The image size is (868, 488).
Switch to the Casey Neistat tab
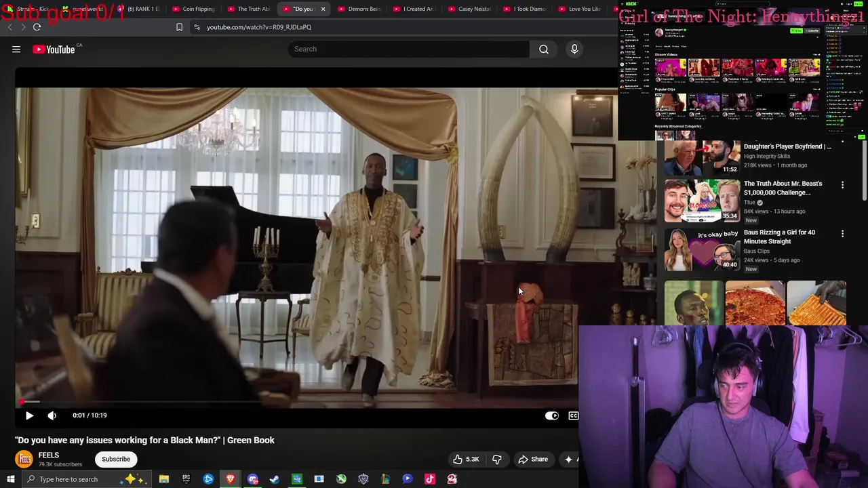[469, 9]
